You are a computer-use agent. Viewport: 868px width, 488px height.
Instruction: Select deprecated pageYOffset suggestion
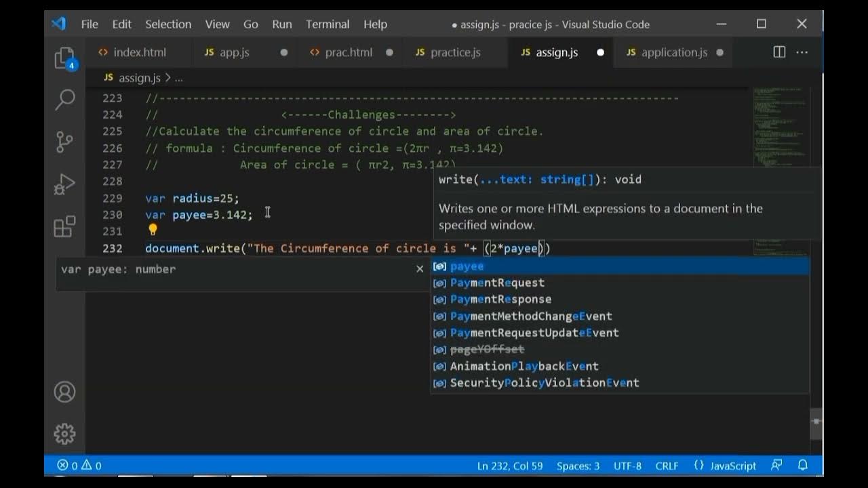(620, 349)
